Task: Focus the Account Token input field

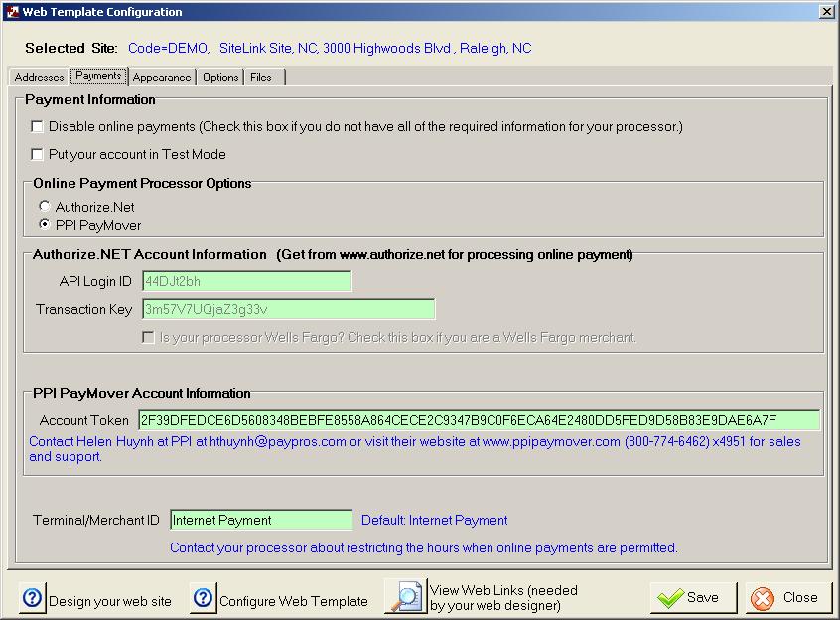Action: [479, 420]
